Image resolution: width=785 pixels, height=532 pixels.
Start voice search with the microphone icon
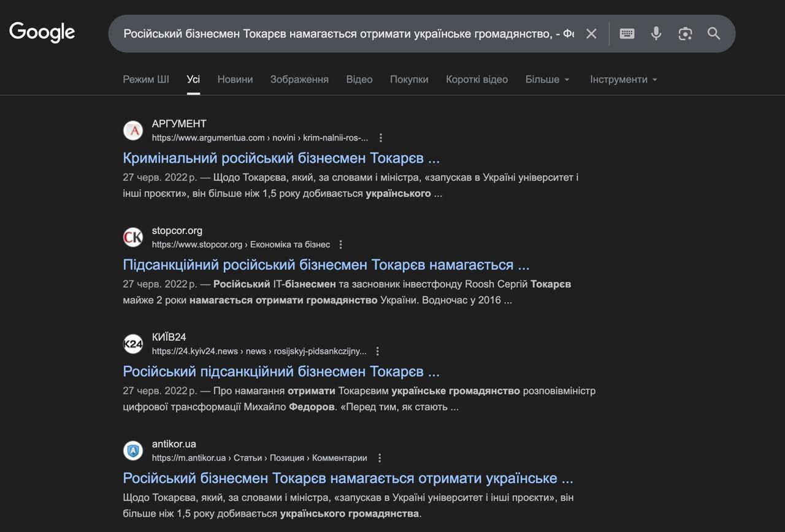(656, 34)
